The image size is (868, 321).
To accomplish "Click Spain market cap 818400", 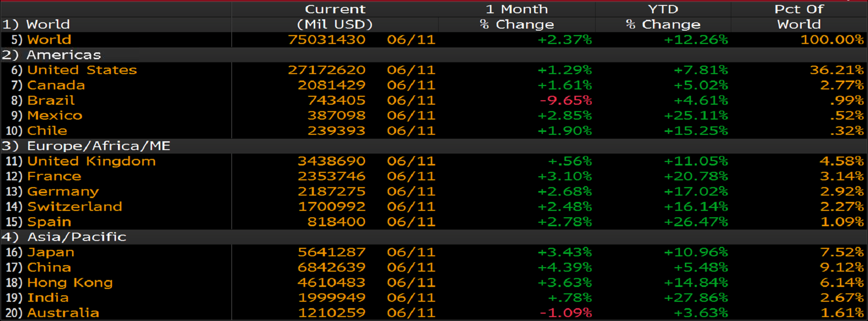I will pyautogui.click(x=337, y=222).
